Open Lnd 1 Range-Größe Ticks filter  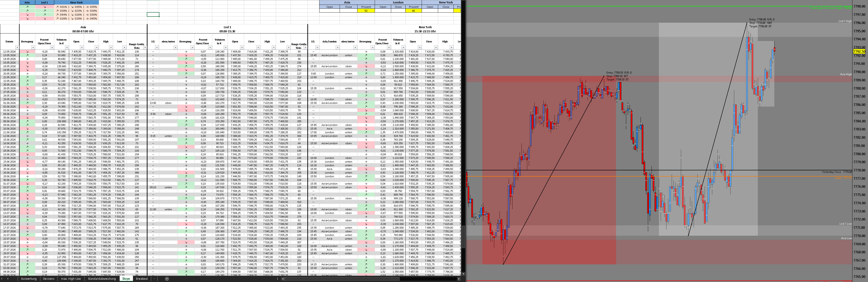point(306,47)
